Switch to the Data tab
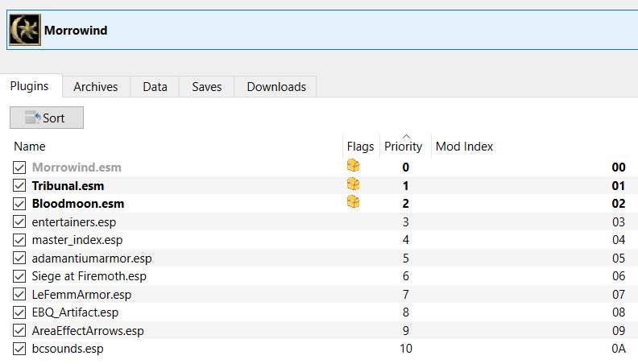 (155, 87)
